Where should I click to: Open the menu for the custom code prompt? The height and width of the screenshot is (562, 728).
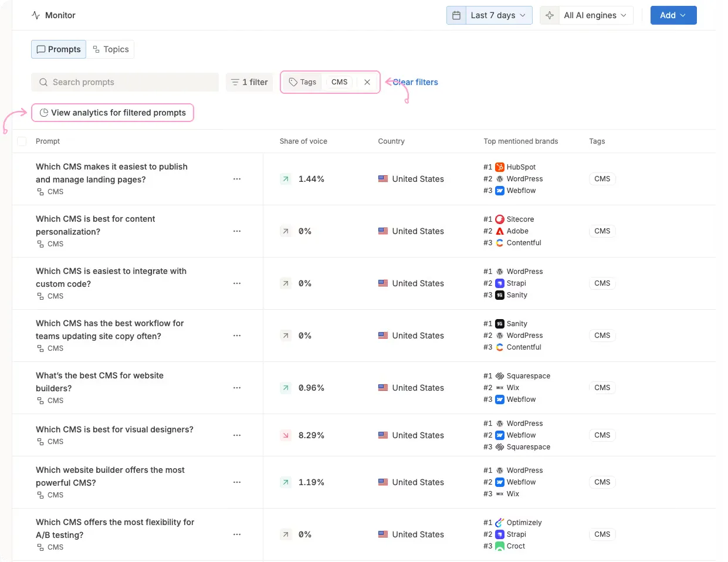click(x=237, y=283)
